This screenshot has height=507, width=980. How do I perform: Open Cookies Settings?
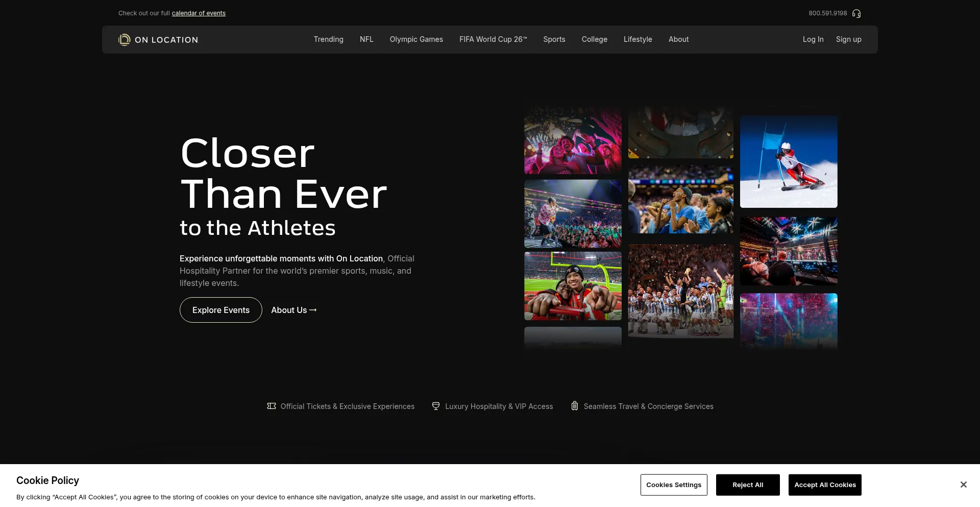(674, 485)
